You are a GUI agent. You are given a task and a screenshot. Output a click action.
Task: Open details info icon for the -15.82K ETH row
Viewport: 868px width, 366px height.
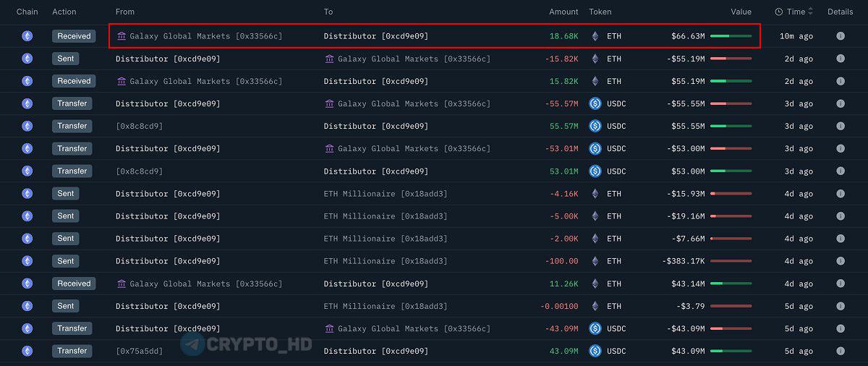click(x=840, y=59)
